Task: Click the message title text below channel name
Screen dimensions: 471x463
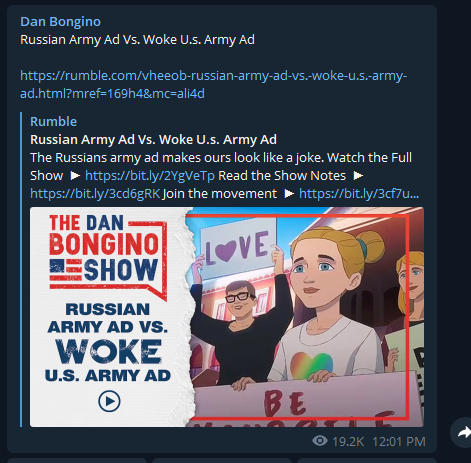Action: click(137, 40)
